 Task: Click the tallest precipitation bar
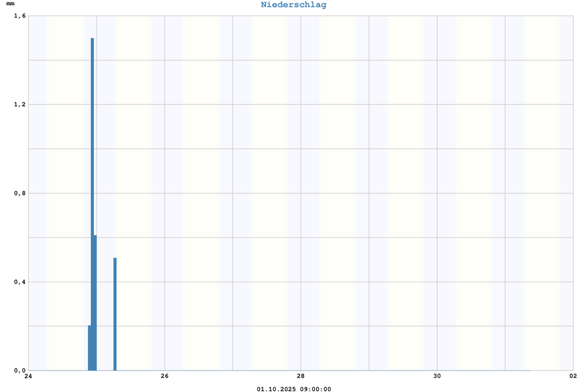click(92, 196)
